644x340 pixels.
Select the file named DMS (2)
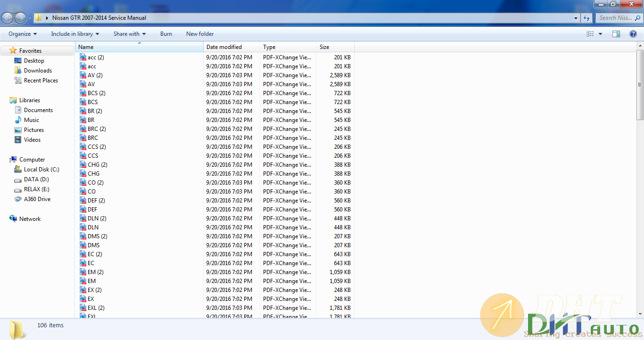coord(98,236)
